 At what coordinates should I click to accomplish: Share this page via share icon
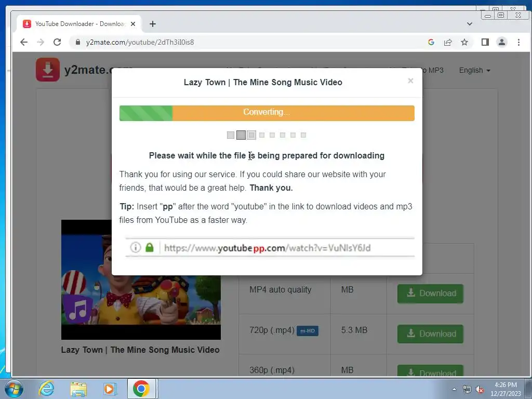pos(448,42)
